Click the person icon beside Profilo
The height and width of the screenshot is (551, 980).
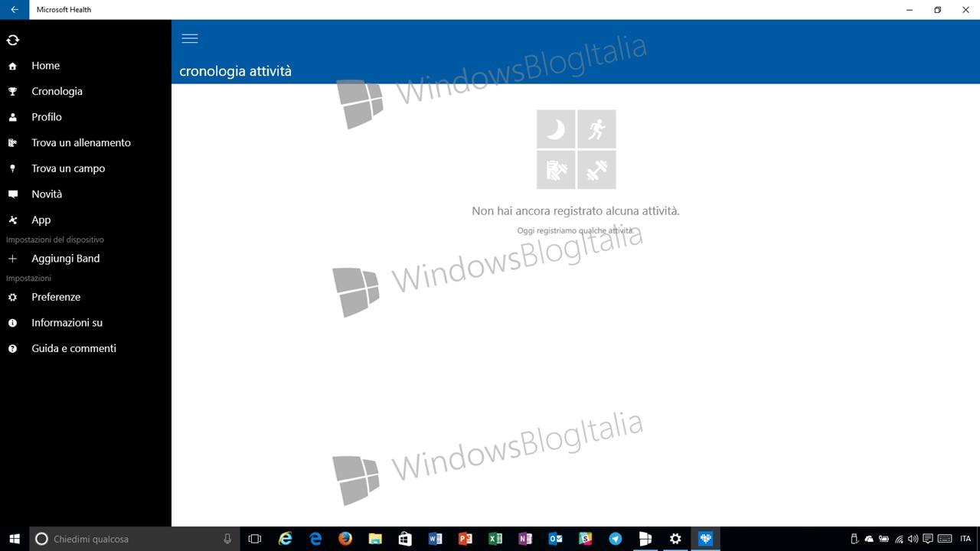12,117
